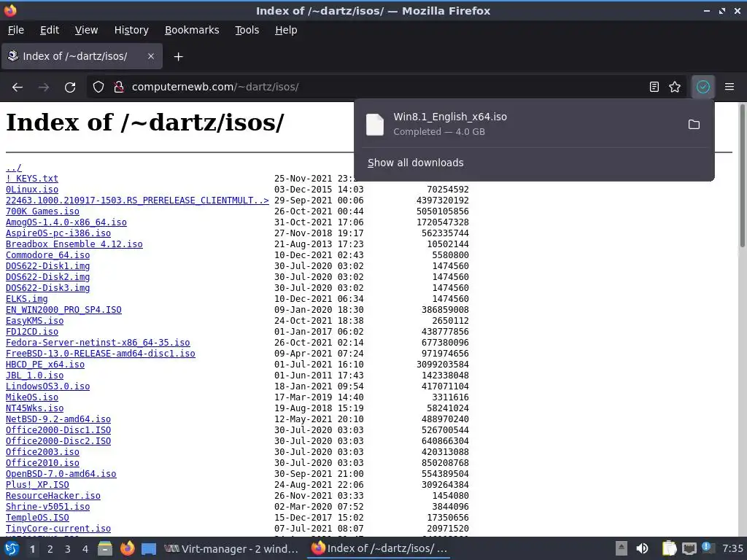Switch to Virt-manager taskbar window
This screenshot has height=560, width=747.
(231, 548)
